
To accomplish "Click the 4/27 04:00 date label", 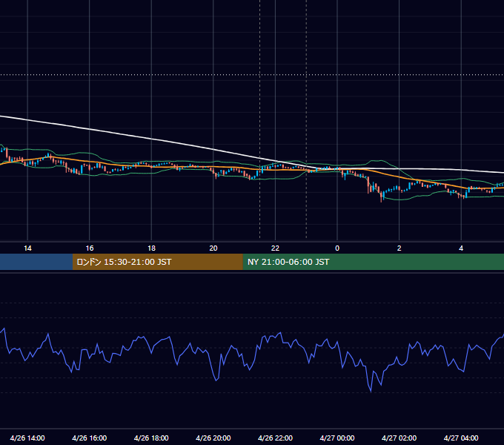I will pos(461,438).
